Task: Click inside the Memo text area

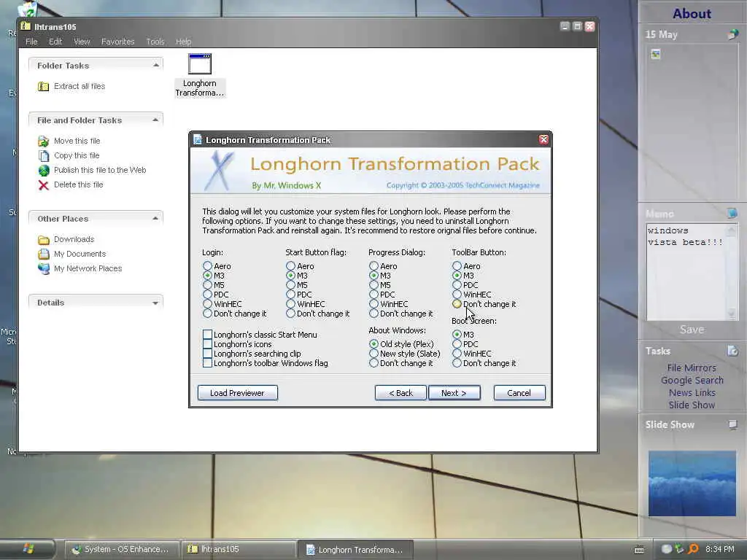Action: pos(686,272)
